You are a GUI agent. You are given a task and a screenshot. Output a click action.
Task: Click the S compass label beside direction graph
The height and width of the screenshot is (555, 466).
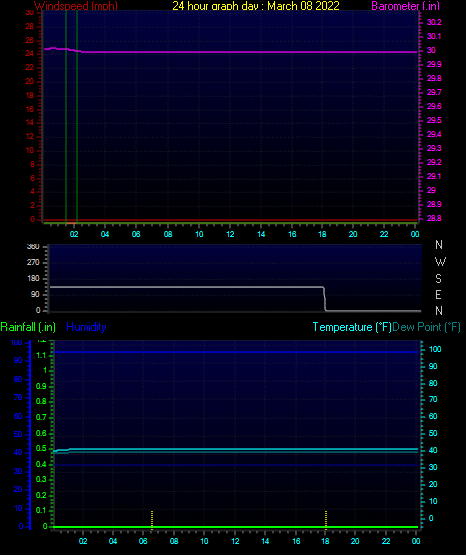coord(438,279)
